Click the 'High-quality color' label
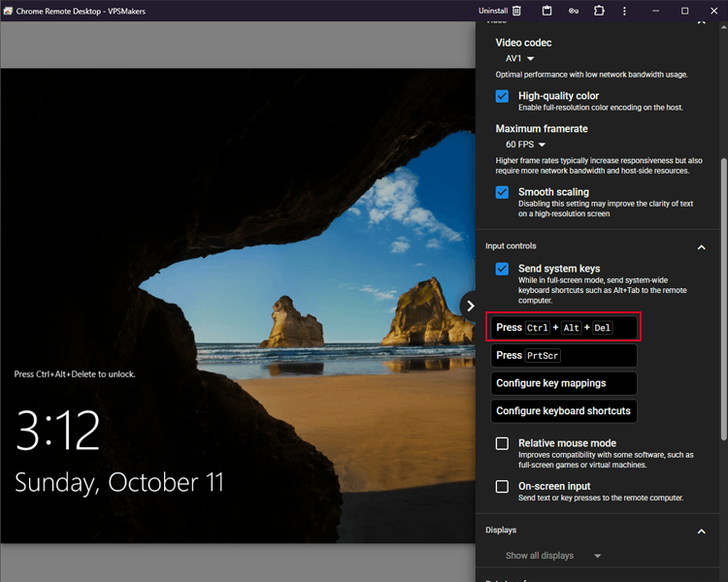Image resolution: width=728 pixels, height=582 pixels. point(558,96)
